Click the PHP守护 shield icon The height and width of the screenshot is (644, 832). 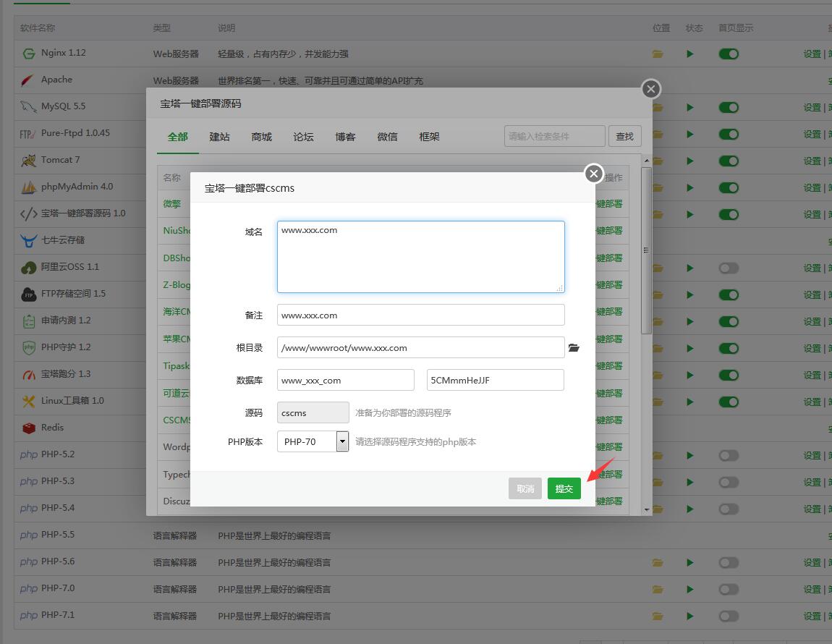(x=29, y=348)
